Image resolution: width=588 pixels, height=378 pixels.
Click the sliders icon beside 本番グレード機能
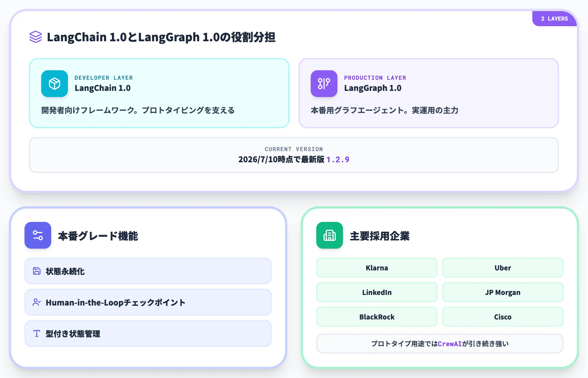pos(38,235)
